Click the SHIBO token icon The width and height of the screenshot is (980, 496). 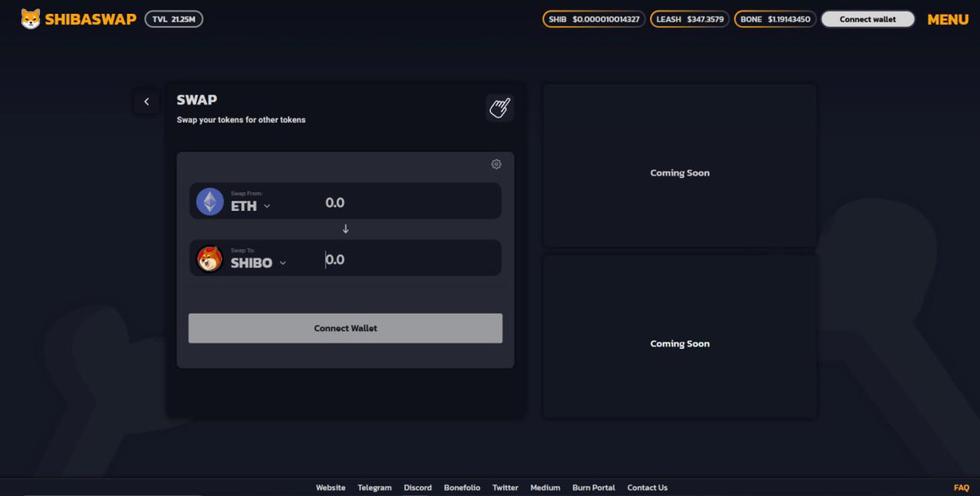click(210, 259)
